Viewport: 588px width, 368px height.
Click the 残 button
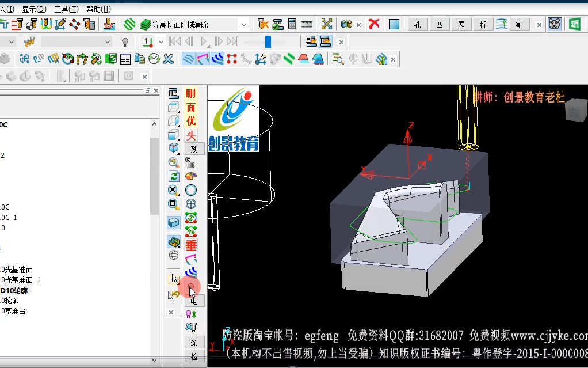coord(194,149)
